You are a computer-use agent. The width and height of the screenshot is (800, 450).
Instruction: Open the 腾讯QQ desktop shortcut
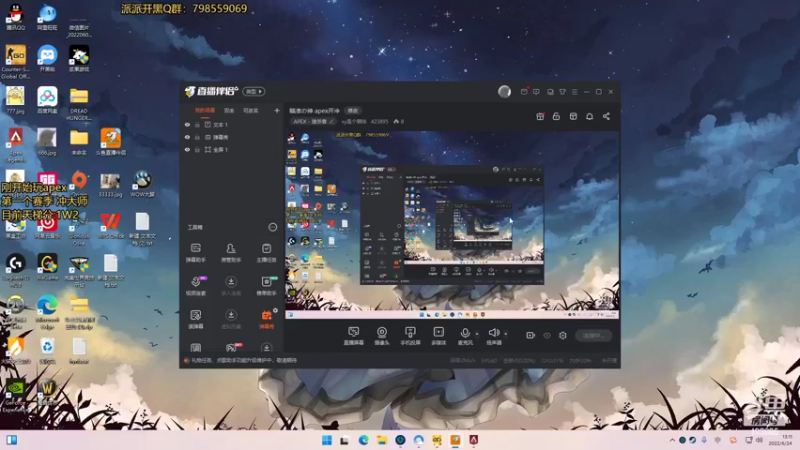click(15, 17)
